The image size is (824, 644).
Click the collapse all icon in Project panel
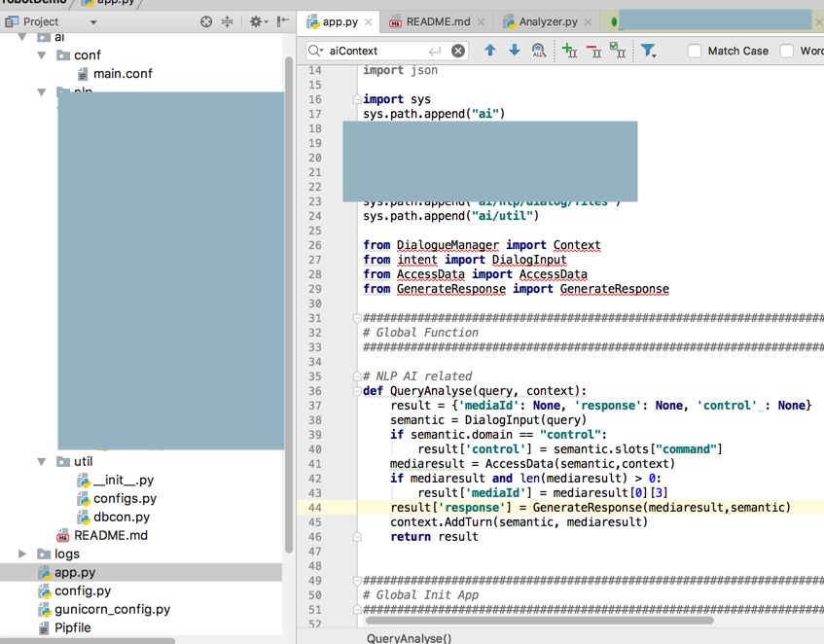coord(228,21)
